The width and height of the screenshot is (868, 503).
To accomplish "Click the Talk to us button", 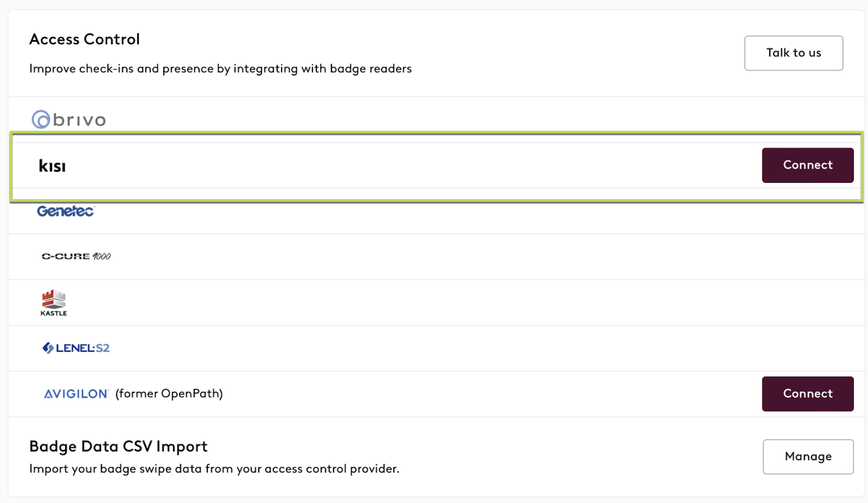I will click(x=793, y=53).
